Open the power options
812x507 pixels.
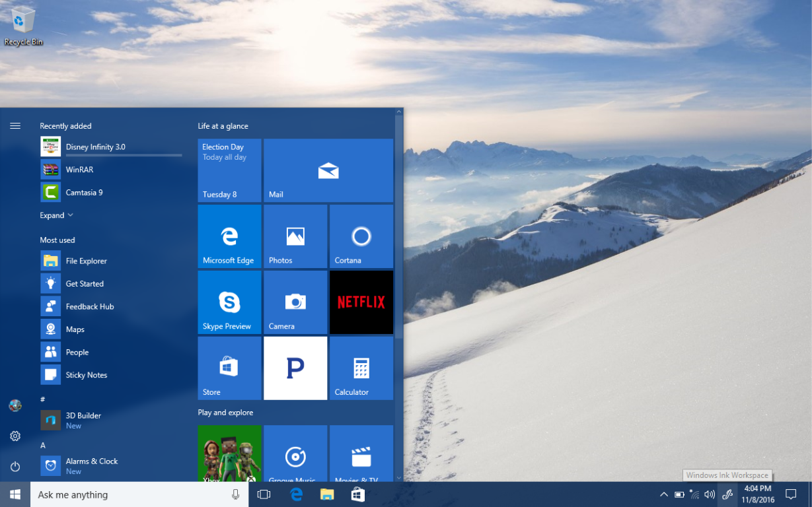[x=15, y=466]
